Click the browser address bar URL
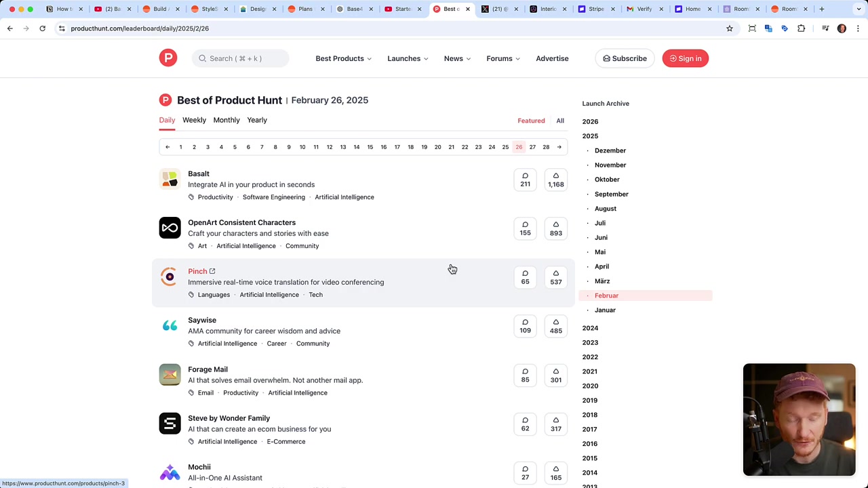Image resolution: width=868 pixels, height=488 pixels. coord(140,28)
